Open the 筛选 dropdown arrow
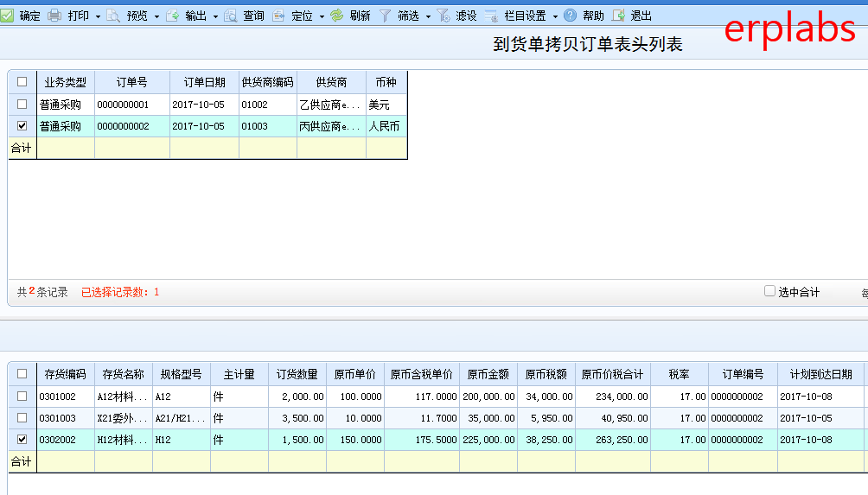868x495 pixels. pyautogui.click(x=428, y=16)
